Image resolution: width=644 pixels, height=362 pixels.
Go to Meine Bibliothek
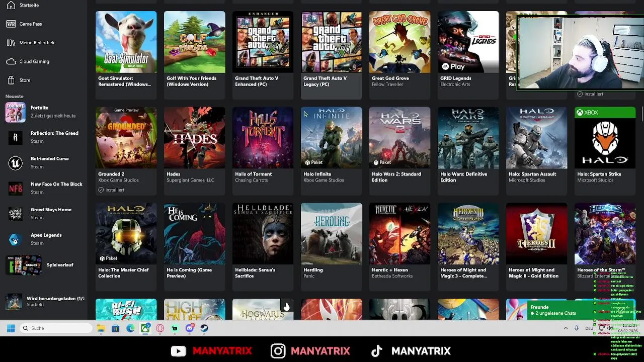[30, 43]
